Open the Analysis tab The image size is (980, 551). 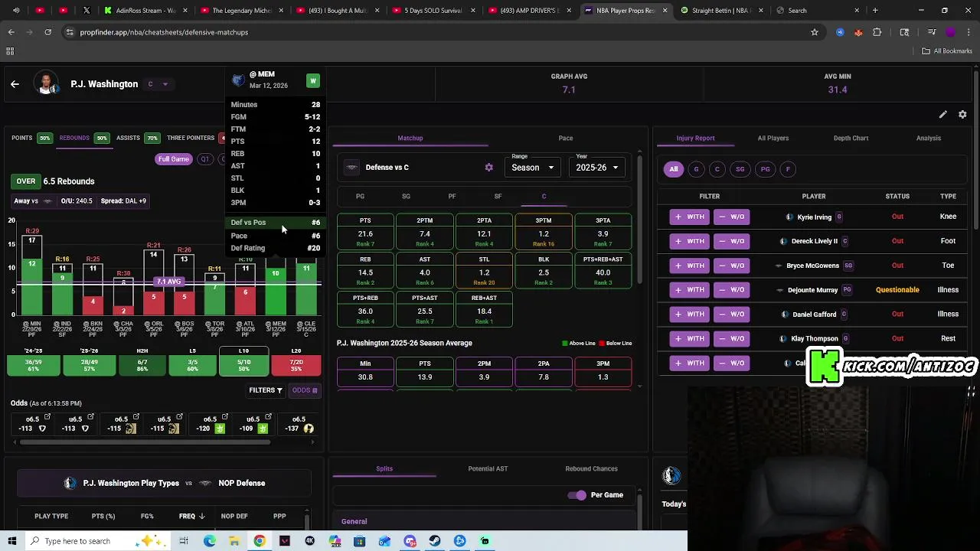pyautogui.click(x=929, y=139)
